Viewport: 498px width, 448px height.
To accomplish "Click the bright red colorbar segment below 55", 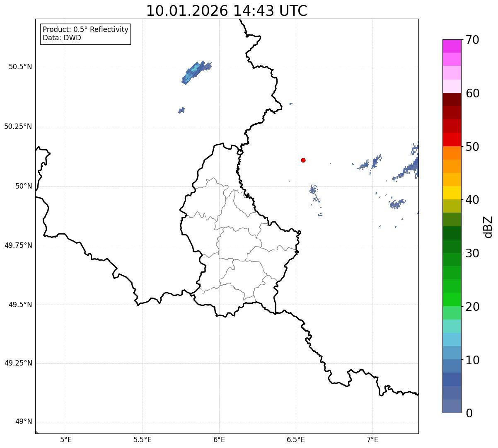I will tap(452, 139).
